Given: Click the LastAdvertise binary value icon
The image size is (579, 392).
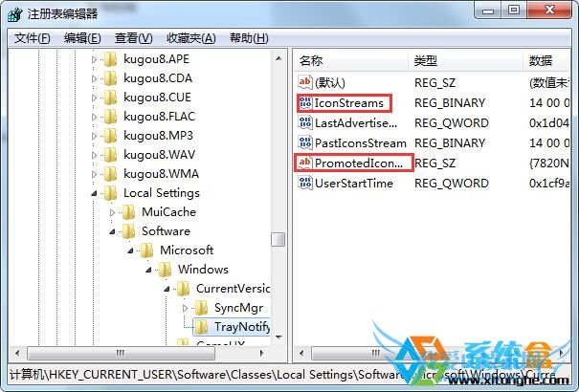Looking at the screenshot, I should [x=305, y=122].
